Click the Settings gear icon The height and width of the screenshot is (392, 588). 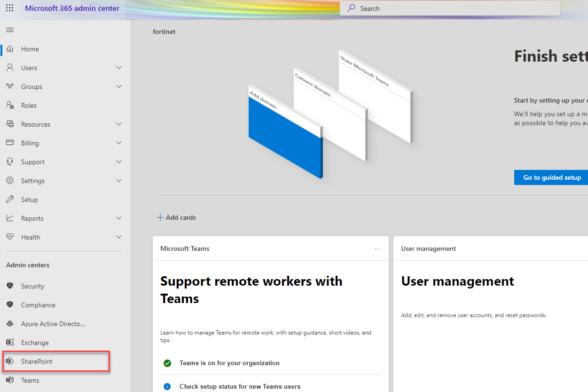tap(10, 181)
